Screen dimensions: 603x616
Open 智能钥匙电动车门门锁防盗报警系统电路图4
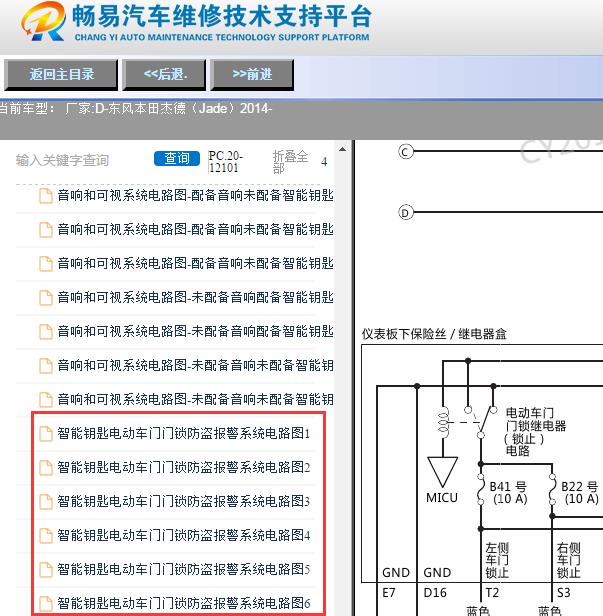[x=184, y=535]
